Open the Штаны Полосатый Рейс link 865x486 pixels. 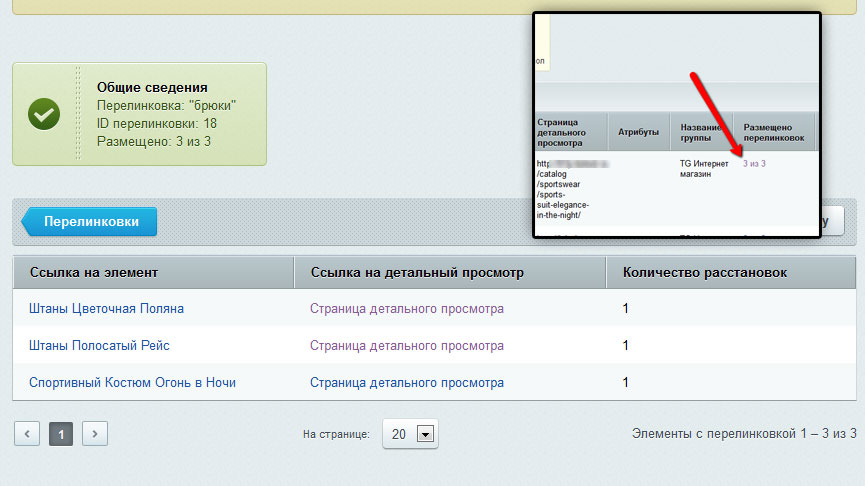coord(99,345)
